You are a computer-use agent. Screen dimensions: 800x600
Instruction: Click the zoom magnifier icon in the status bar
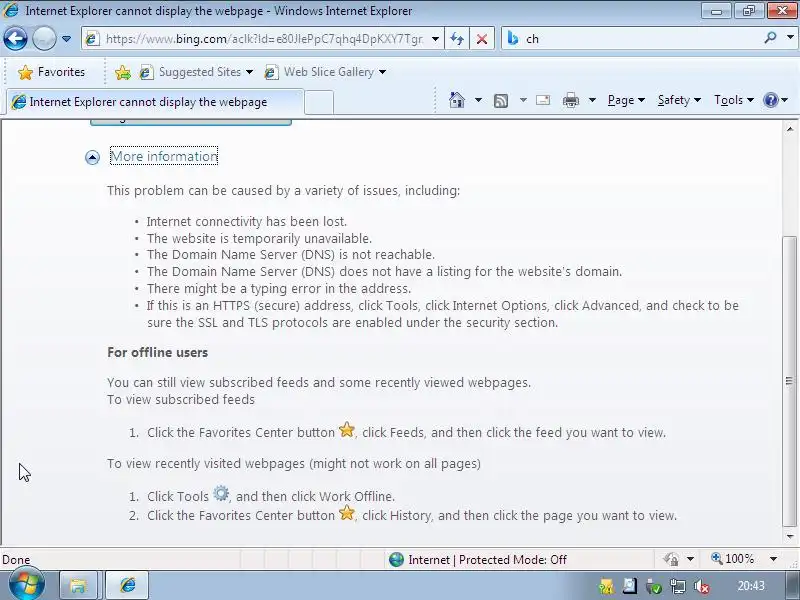coord(716,559)
